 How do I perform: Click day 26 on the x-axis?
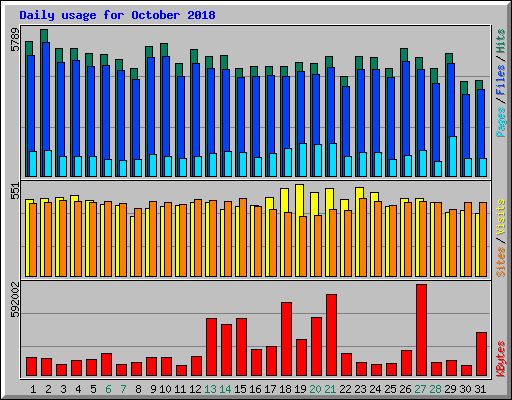click(x=405, y=389)
